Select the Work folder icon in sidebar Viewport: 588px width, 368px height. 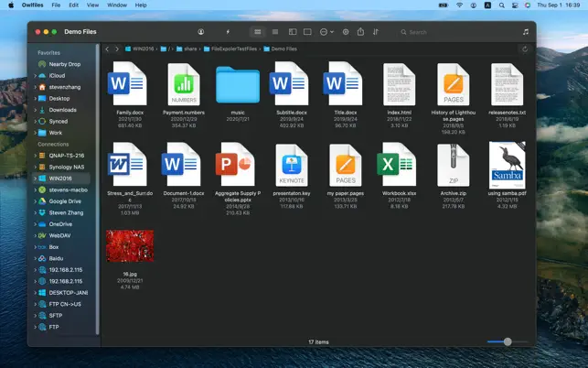click(x=42, y=133)
